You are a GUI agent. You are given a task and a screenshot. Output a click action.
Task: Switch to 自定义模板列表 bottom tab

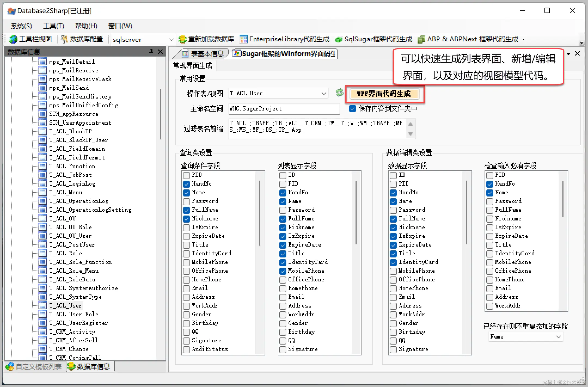point(35,366)
